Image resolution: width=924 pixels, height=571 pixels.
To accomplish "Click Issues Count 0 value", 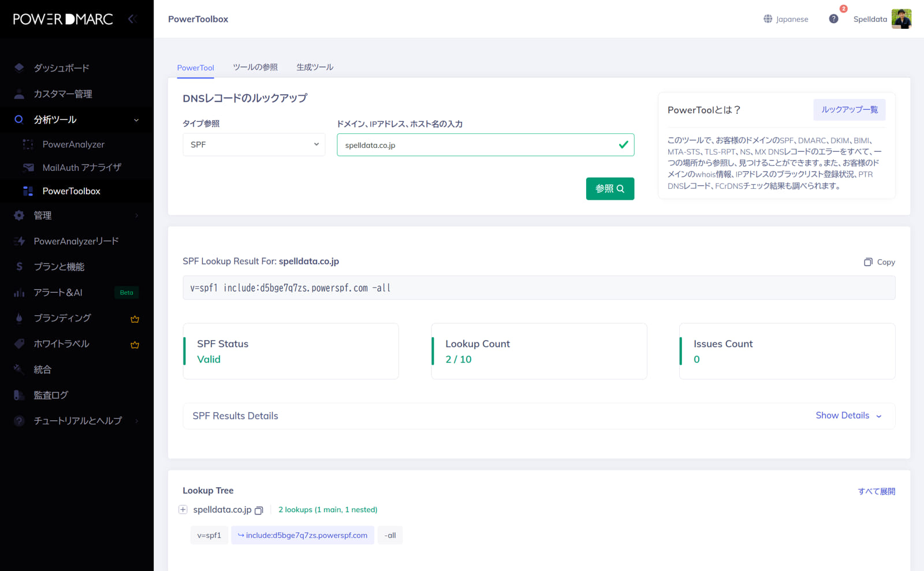I will [696, 359].
